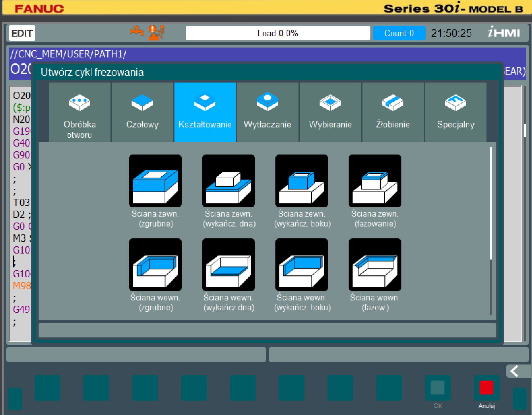Expand soft keys with the left chevron
532x415 pixels.
515,371
